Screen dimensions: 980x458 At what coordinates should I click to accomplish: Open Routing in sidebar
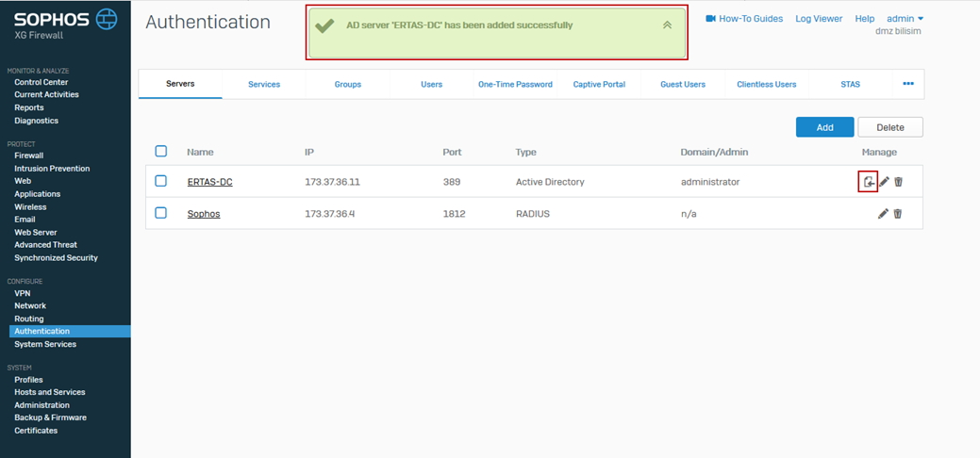(28, 318)
